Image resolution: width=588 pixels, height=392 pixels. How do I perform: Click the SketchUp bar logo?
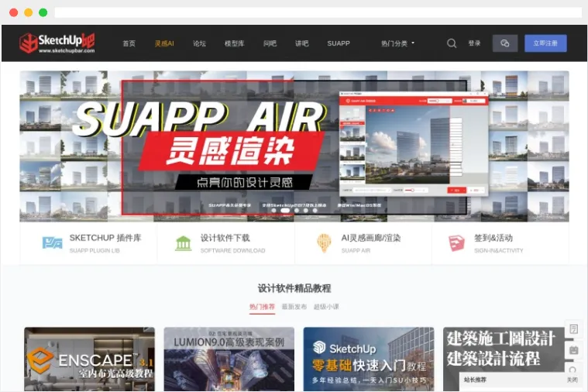[x=57, y=43]
